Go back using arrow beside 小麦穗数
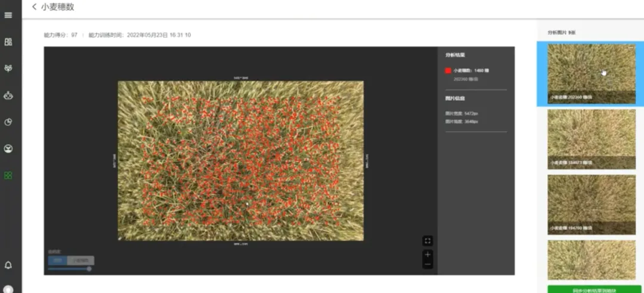Image resolution: width=644 pixels, height=293 pixels. pos(34,7)
